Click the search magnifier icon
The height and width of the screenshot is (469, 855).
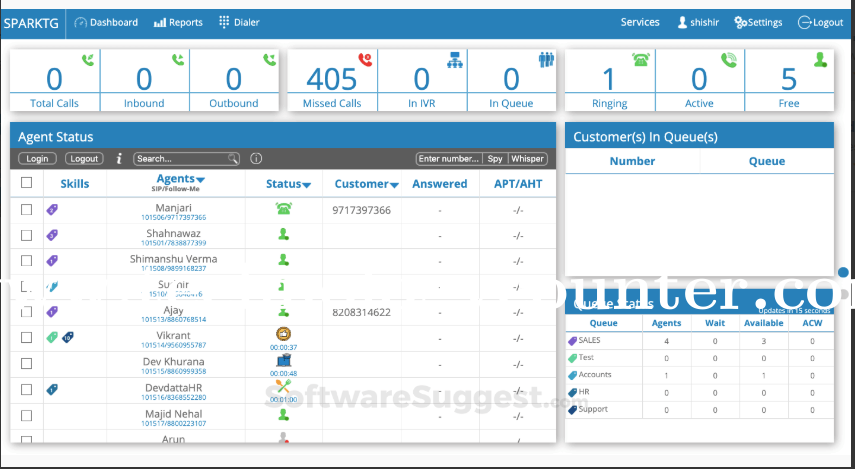click(233, 159)
